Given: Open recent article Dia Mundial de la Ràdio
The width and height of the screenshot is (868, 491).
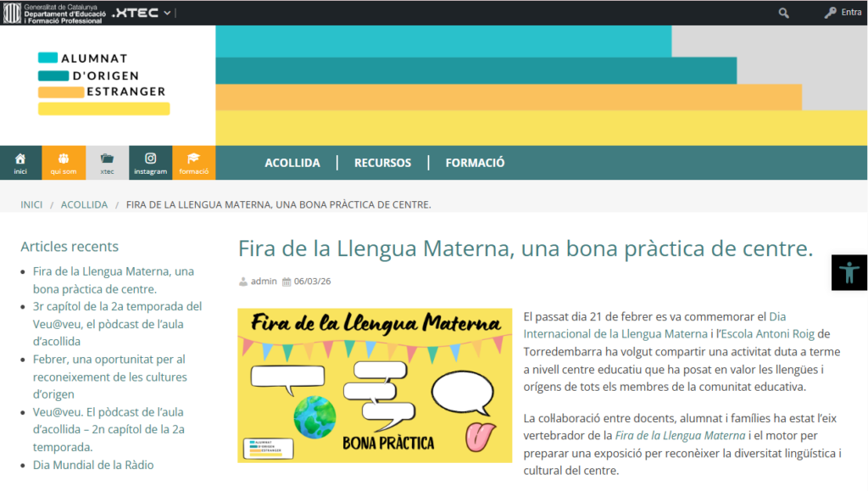Looking at the screenshot, I should 93,465.
